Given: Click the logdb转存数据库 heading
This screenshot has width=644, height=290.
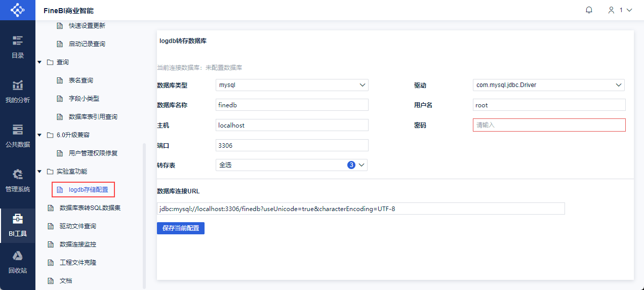Looking at the screenshot, I should click(183, 41).
